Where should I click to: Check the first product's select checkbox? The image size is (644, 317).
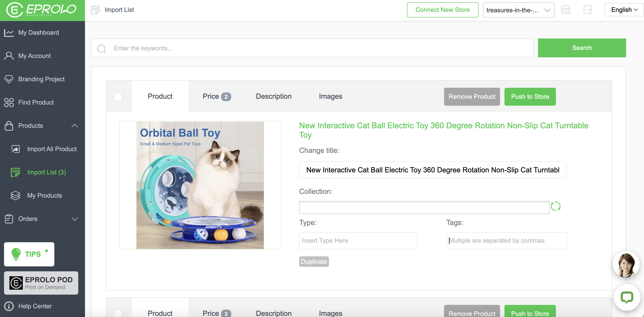(x=118, y=96)
